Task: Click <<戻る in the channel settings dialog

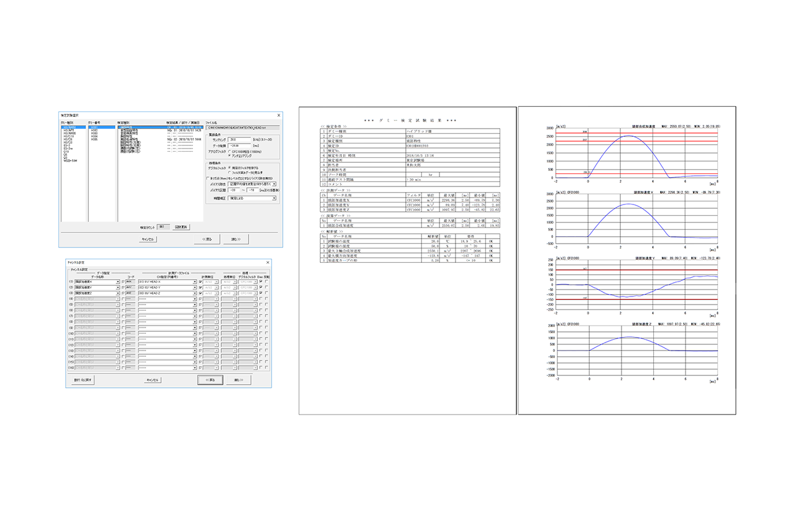Action: [210, 380]
